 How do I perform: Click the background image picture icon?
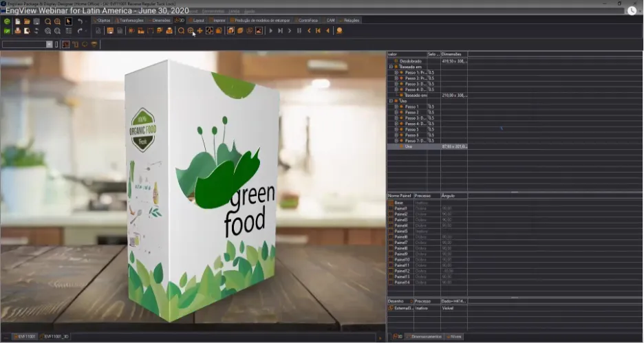click(x=259, y=31)
